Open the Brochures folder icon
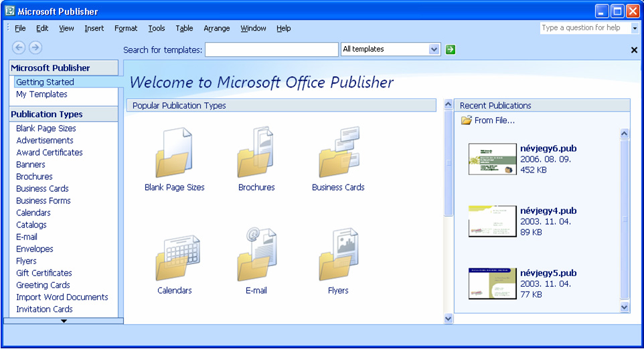Screen dimensions: 644x349 click(256, 152)
